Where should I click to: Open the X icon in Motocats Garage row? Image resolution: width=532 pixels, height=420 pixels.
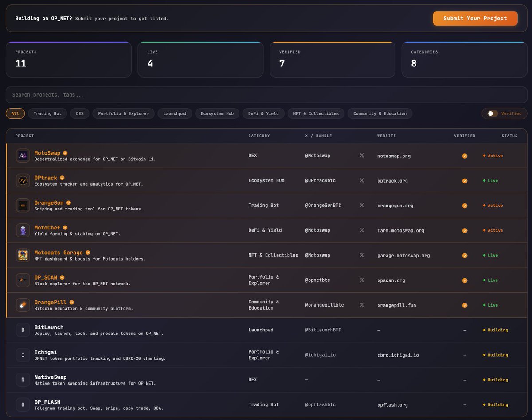pos(362,255)
